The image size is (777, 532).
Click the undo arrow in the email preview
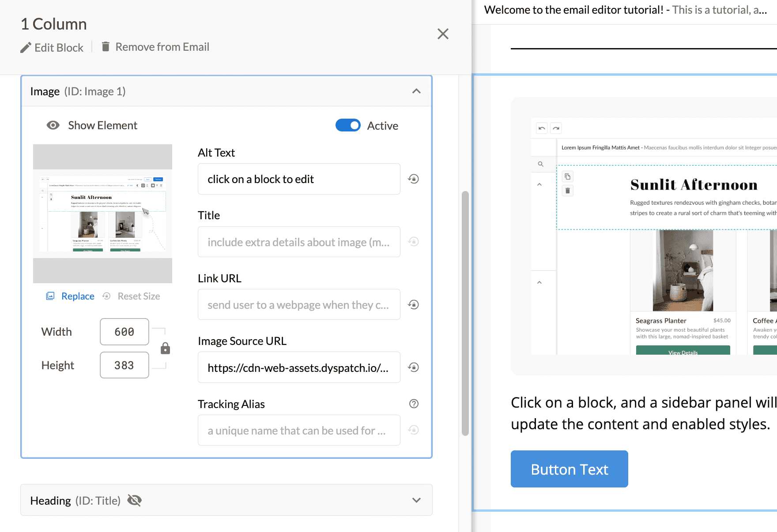[x=542, y=128]
